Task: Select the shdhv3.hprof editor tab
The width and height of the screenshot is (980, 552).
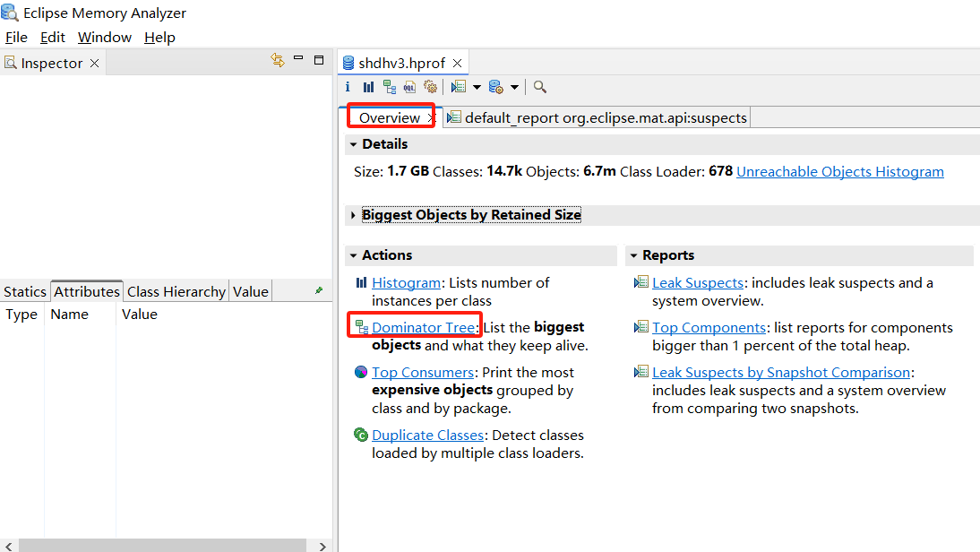Action: point(402,63)
